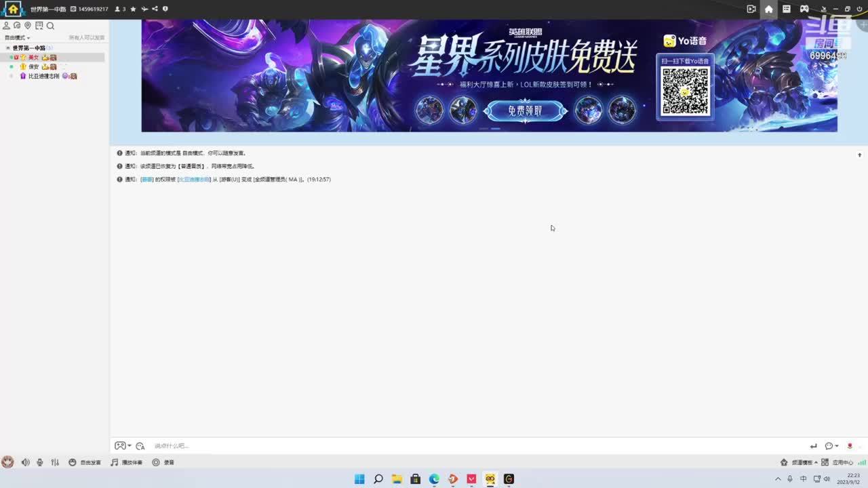The image size is (868, 488).
Task: Collapse the 世界第一中路 channel tree
Action: [x=8, y=48]
